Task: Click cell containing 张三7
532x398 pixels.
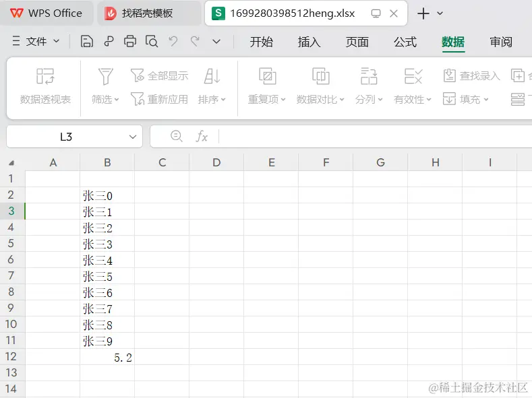Action: [107, 308]
